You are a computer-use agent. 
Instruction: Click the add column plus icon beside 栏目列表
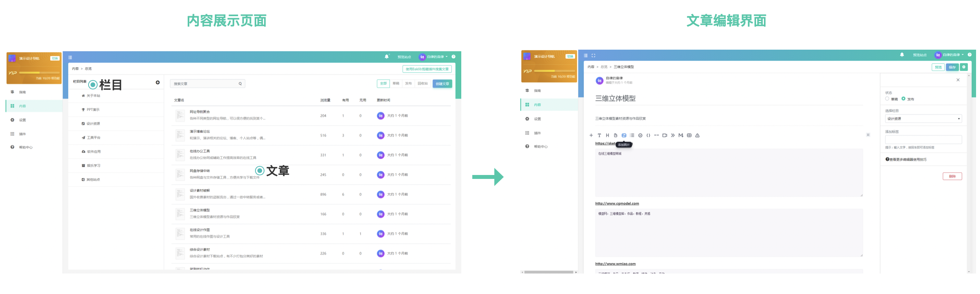(x=158, y=82)
